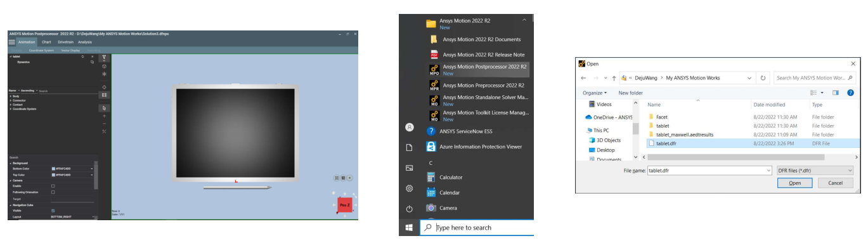
Task: Click the File name input field
Action: click(x=709, y=171)
